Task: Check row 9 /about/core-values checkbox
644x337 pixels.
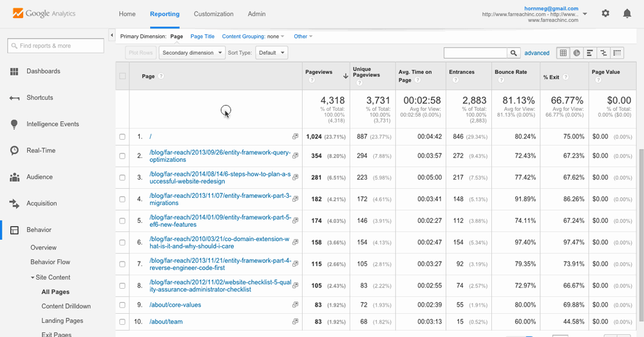Action: 122,305
